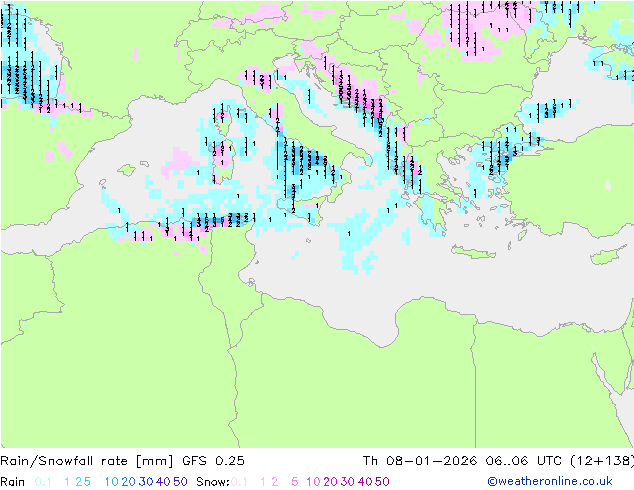634x490 pixels.
Task: Select the snow legend value 5
Action: coord(295,482)
